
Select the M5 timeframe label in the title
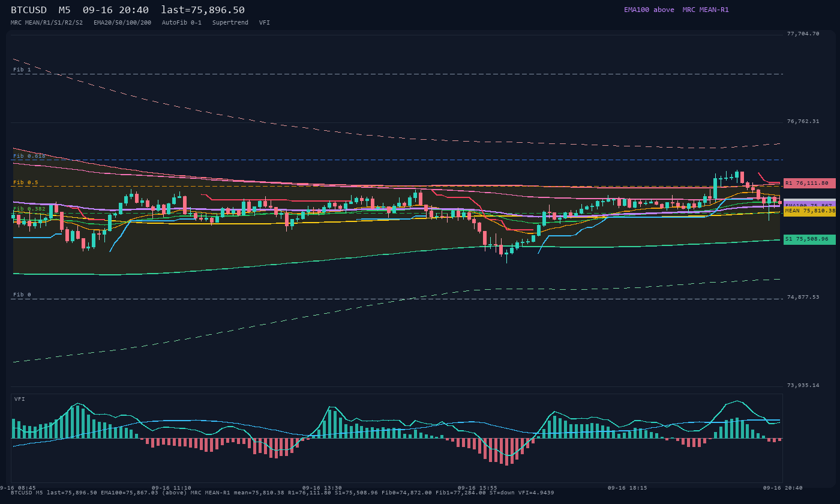[x=64, y=10]
